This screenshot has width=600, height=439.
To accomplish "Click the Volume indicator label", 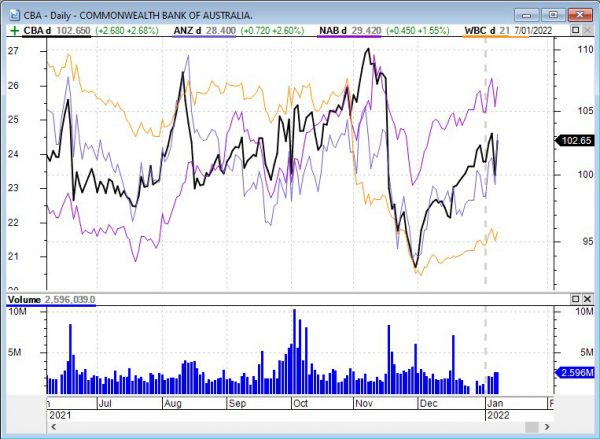I will (24, 300).
